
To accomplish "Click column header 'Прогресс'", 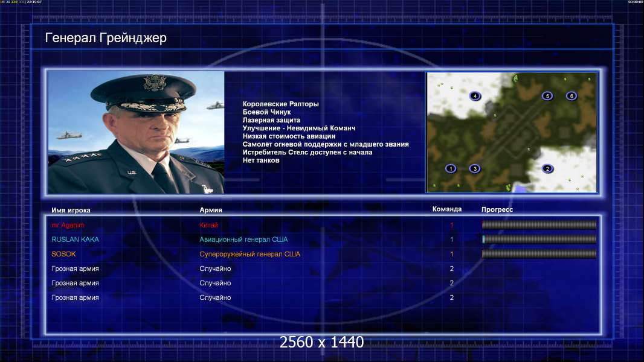I will click(x=497, y=209).
